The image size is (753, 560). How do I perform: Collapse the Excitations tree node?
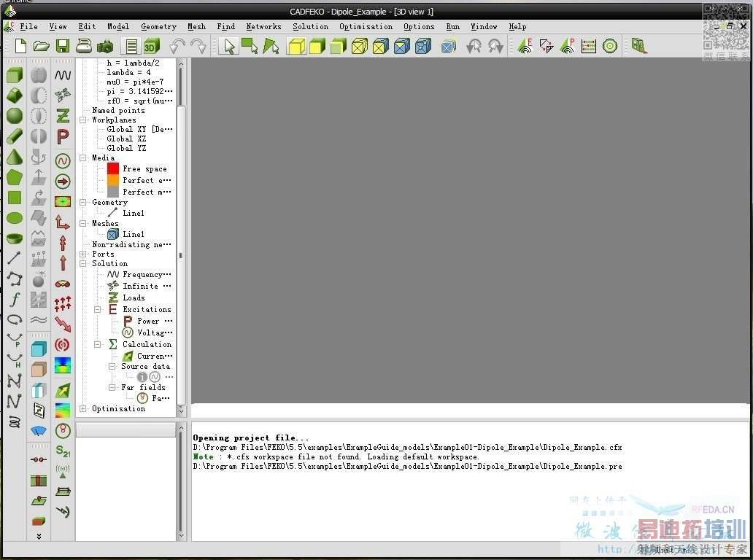tap(98, 309)
